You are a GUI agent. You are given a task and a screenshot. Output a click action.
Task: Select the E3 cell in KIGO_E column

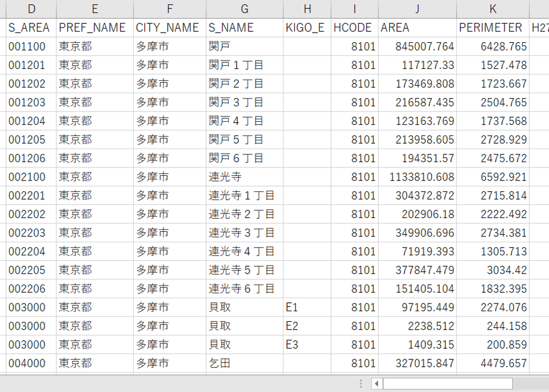coord(307,344)
